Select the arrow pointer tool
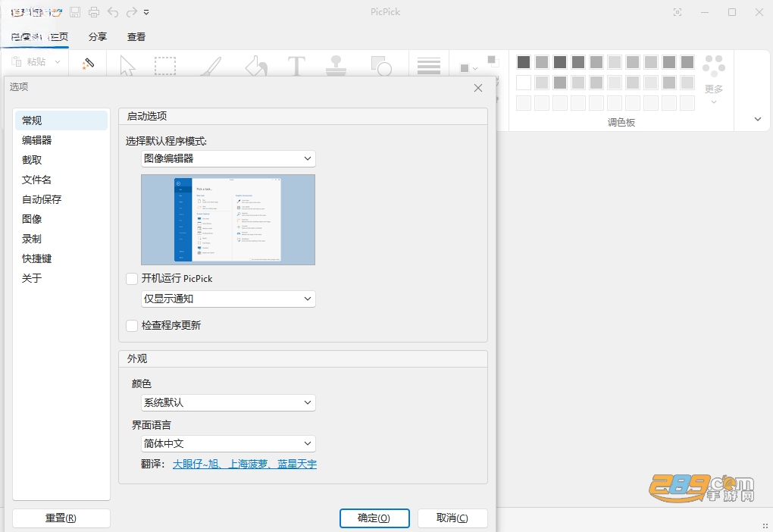Viewport: 773px width, 532px height. click(127, 66)
